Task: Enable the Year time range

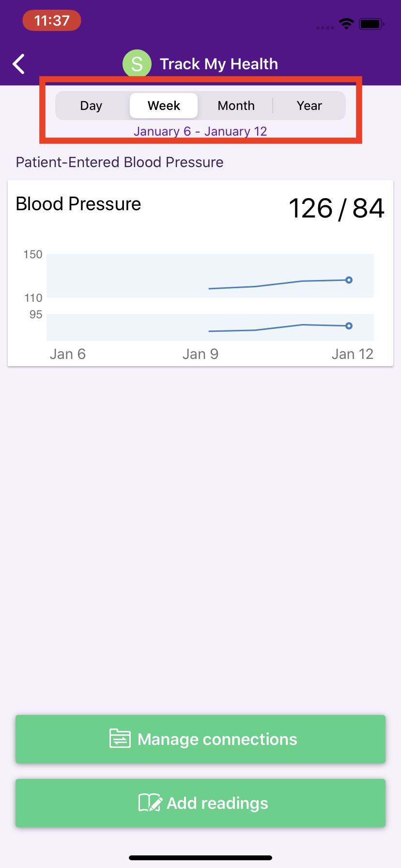Action: [x=309, y=106]
